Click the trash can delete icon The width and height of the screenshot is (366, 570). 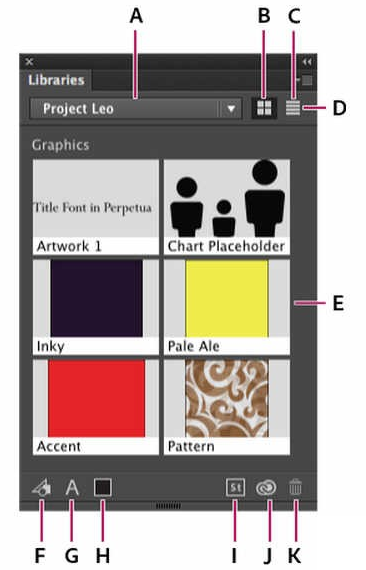click(x=295, y=487)
